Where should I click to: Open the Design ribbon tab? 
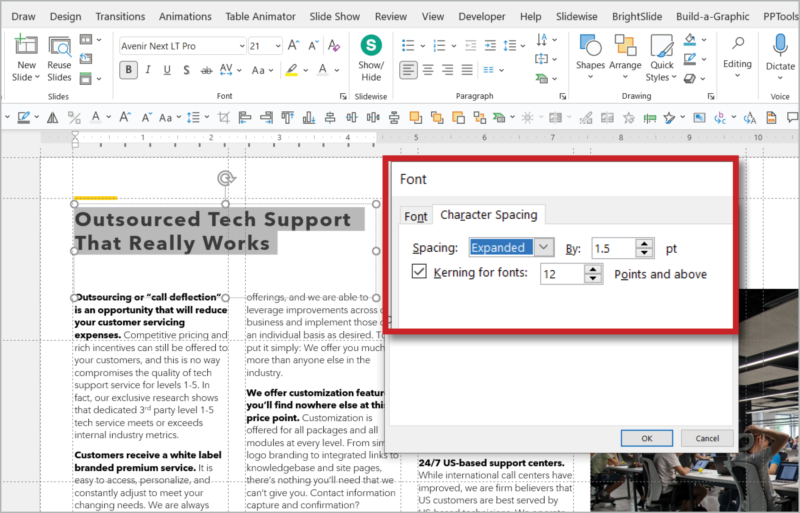click(65, 16)
